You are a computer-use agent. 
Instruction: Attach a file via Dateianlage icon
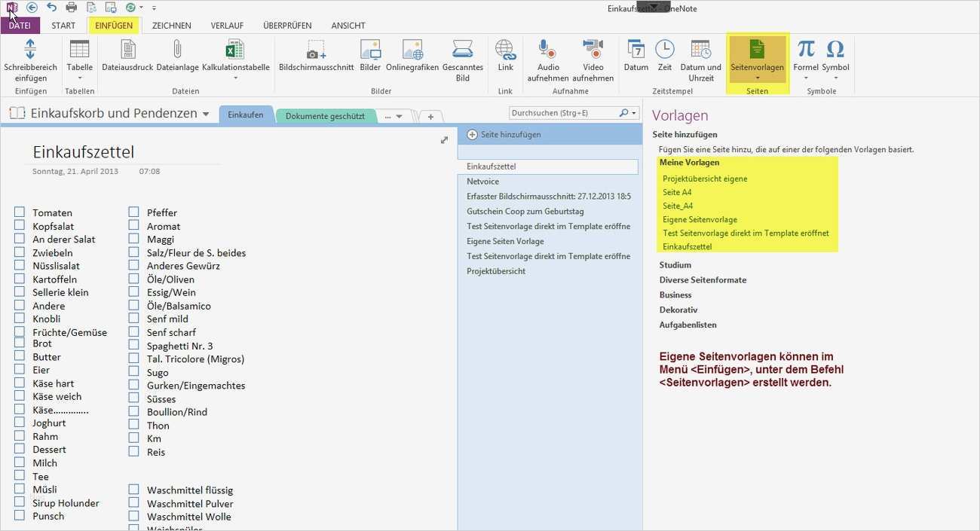pos(177,53)
